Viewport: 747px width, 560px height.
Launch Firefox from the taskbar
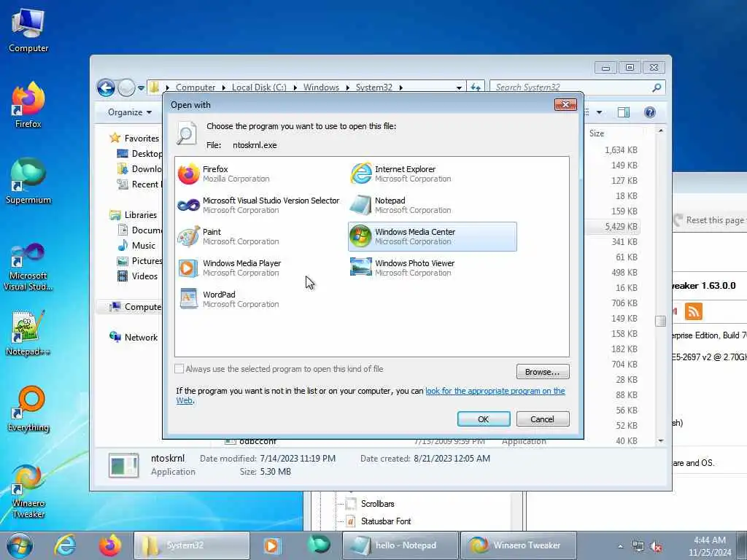tap(109, 545)
